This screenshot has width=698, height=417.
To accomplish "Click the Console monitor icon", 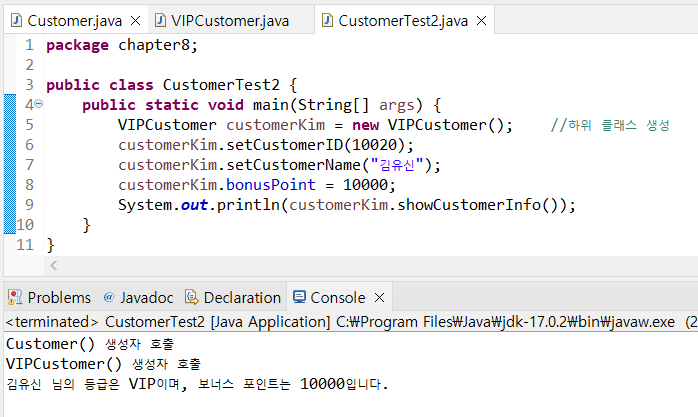I will click(x=298, y=297).
